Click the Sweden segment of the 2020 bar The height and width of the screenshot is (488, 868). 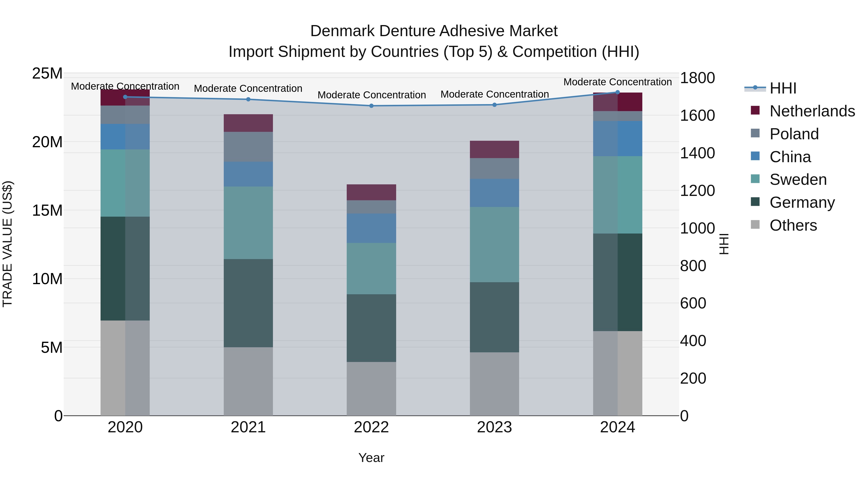click(125, 183)
